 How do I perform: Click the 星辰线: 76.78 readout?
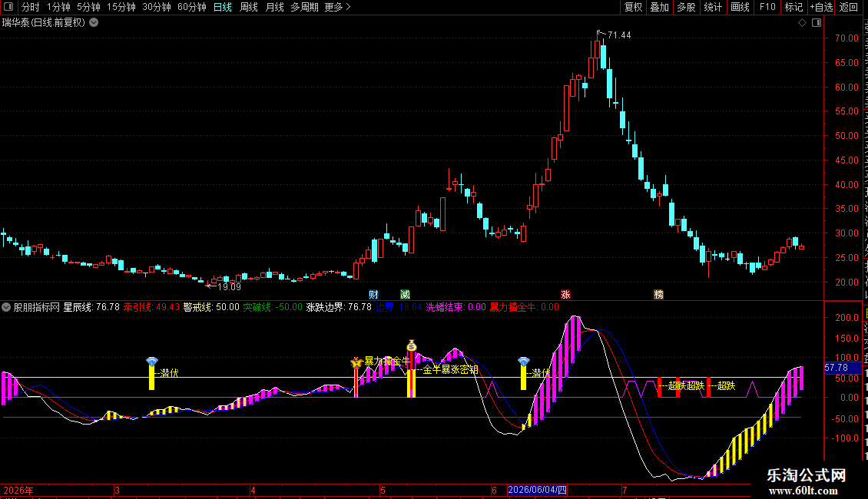click(x=91, y=307)
